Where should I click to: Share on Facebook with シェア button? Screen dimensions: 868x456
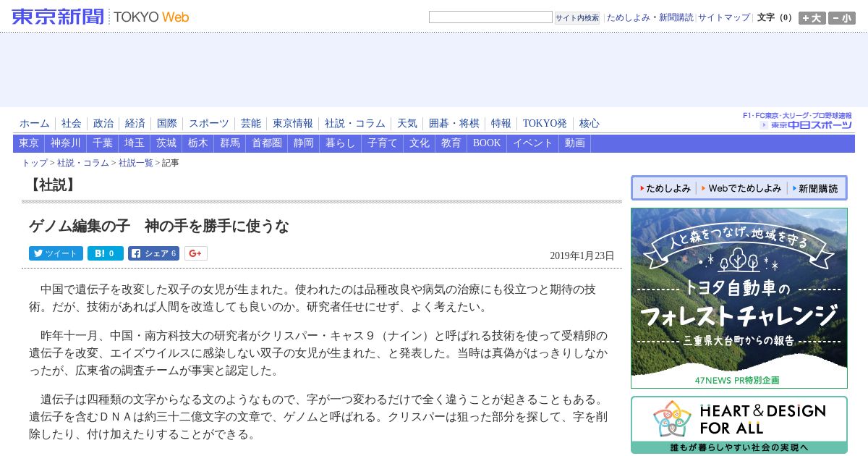(x=153, y=253)
